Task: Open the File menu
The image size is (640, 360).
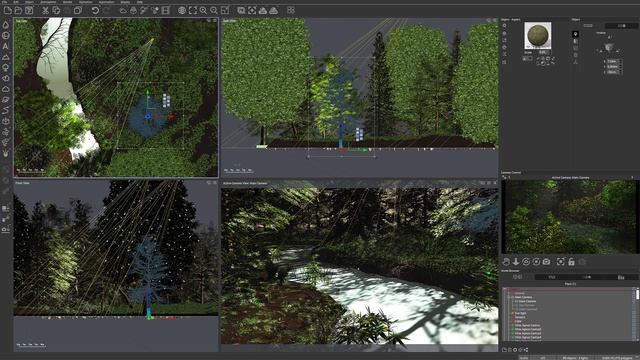Action: [x=5, y=2]
